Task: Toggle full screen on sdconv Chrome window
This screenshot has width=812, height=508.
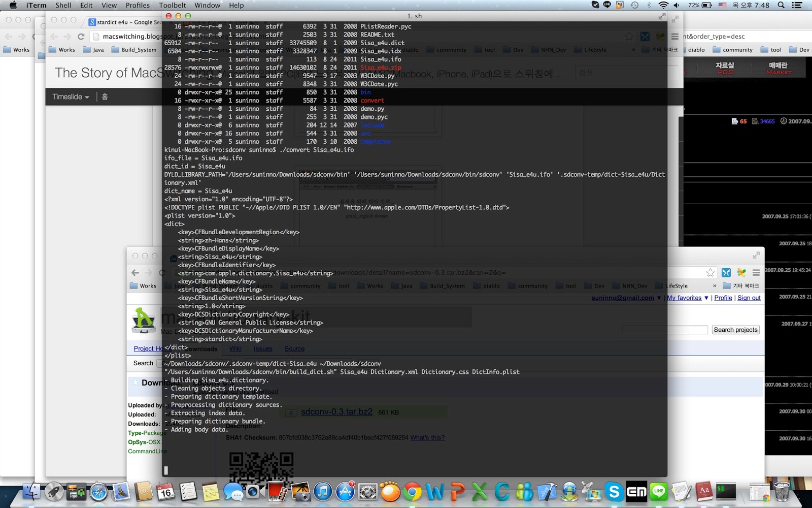Action: tap(756, 256)
